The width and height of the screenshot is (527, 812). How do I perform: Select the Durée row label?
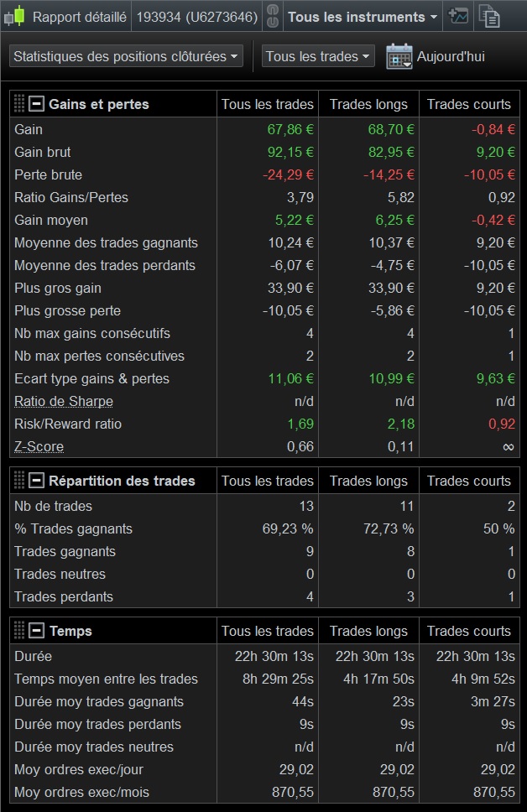(34, 656)
